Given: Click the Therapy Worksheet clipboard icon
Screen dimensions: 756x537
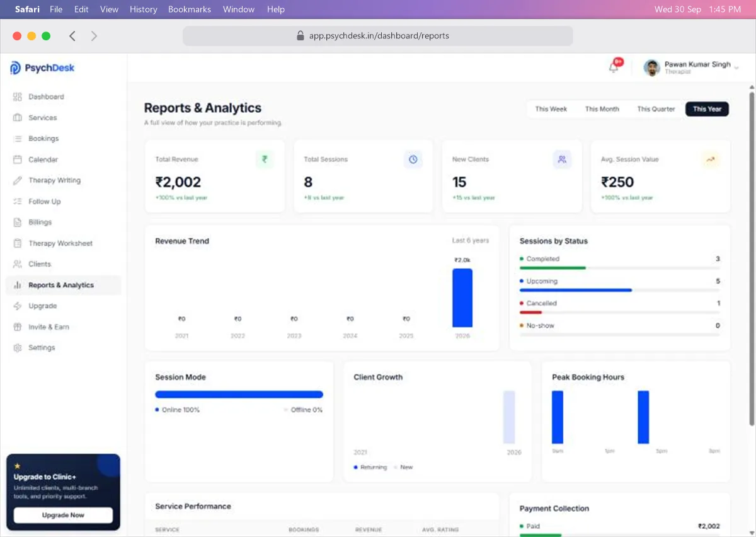Looking at the screenshot, I should (17, 243).
